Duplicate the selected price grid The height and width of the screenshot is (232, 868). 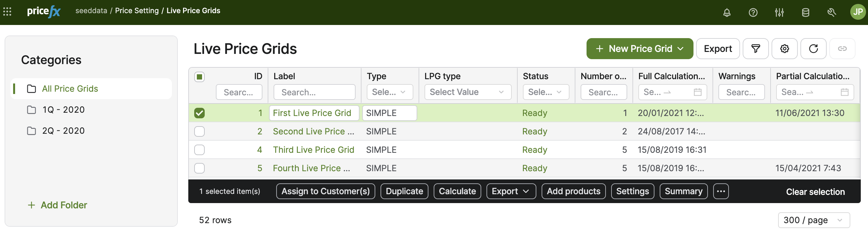click(x=404, y=191)
